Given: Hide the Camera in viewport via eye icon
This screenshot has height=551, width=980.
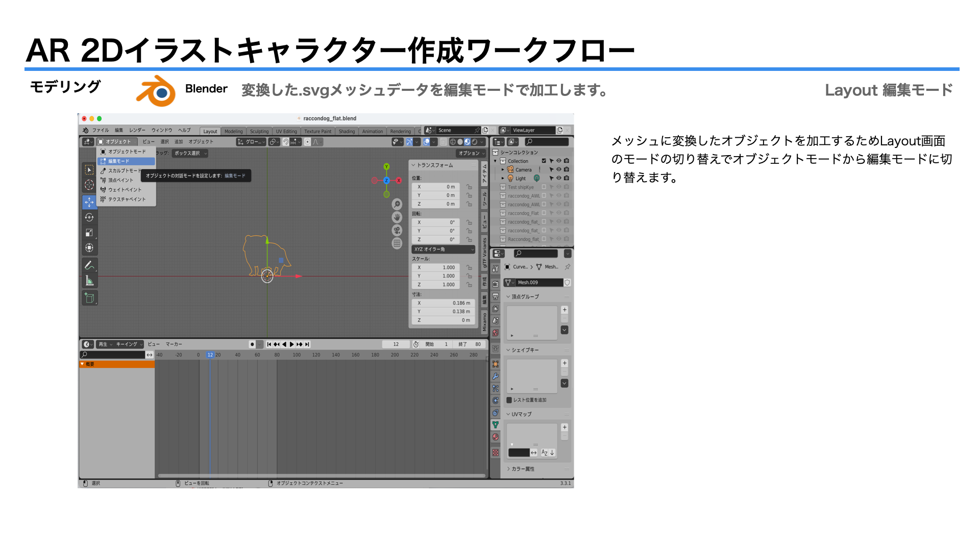Looking at the screenshot, I should pyautogui.click(x=559, y=170).
